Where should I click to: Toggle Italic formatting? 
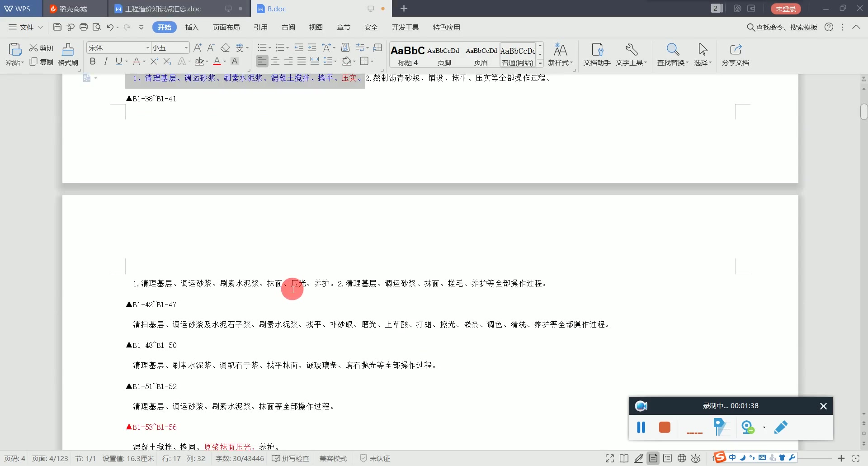tap(105, 61)
